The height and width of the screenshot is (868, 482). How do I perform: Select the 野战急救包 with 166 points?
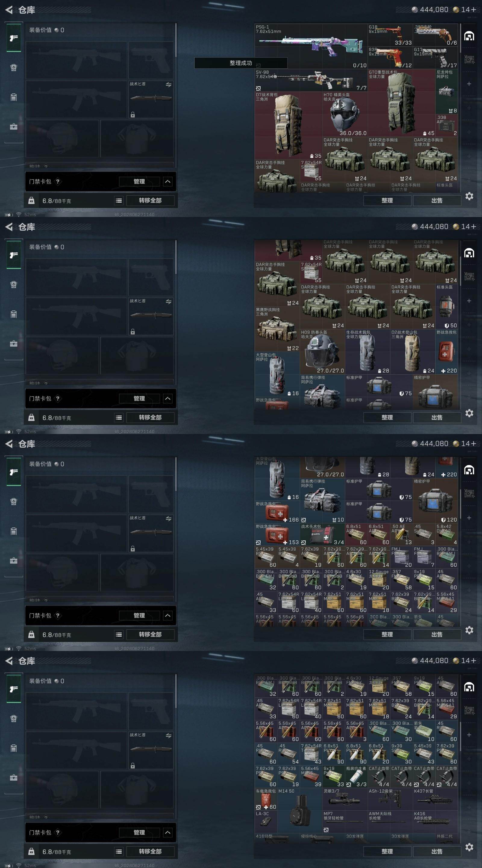click(x=277, y=512)
